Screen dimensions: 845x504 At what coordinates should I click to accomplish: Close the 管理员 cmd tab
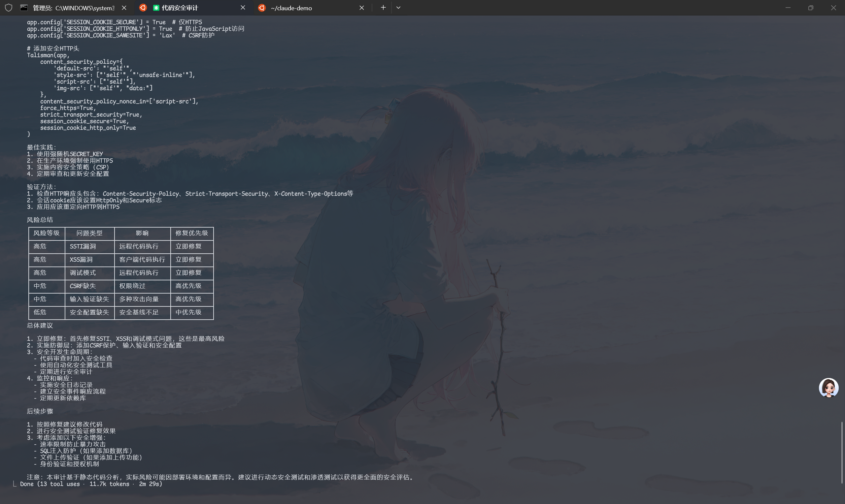click(x=124, y=8)
